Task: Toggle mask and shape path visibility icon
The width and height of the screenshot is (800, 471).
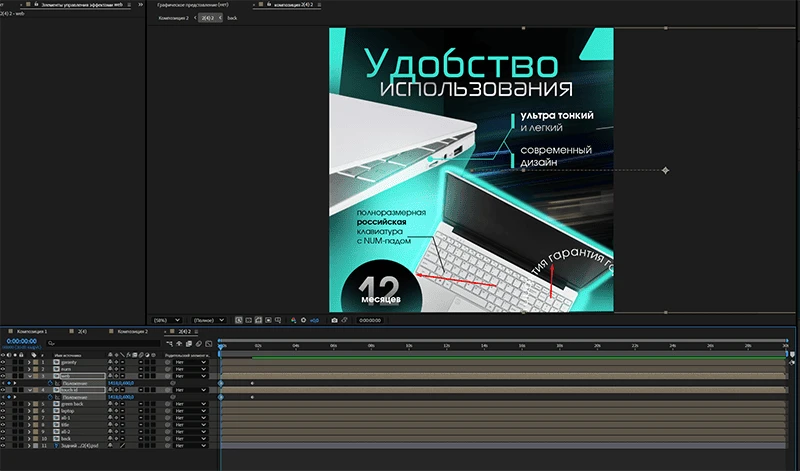Action: pyautogui.click(x=258, y=320)
